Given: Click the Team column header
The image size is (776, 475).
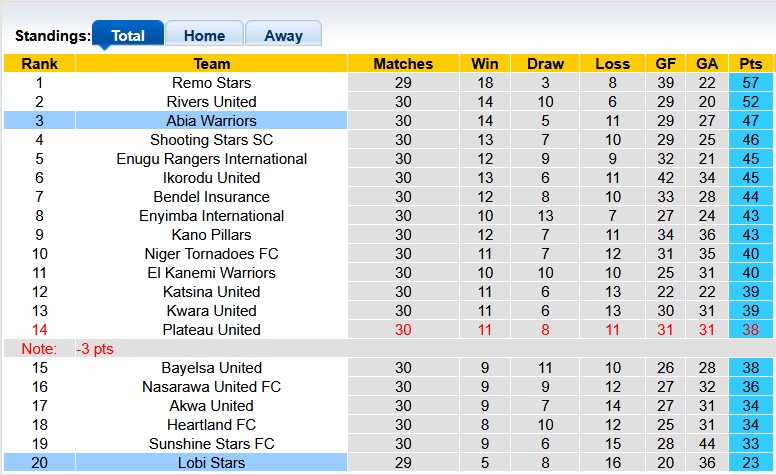Looking at the screenshot, I should [211, 64].
